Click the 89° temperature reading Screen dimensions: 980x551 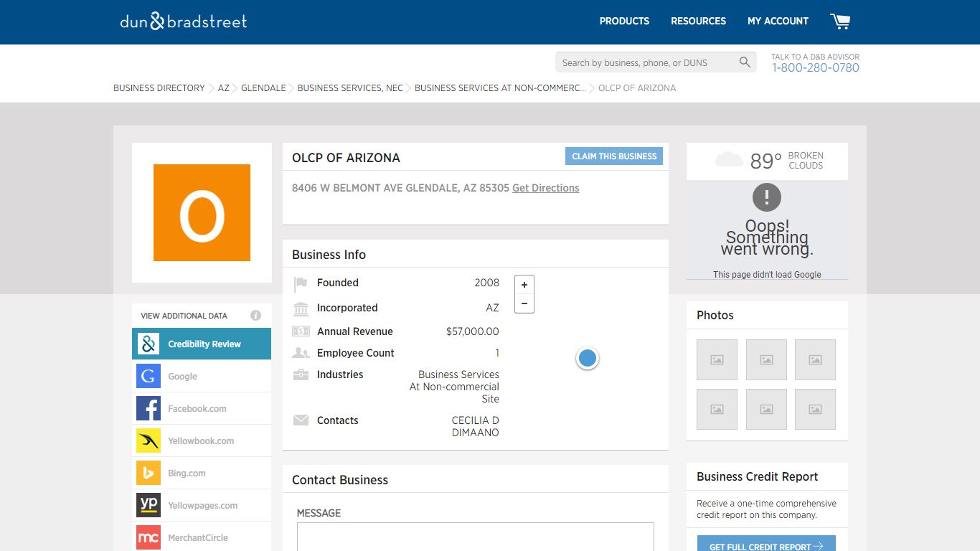pos(765,161)
